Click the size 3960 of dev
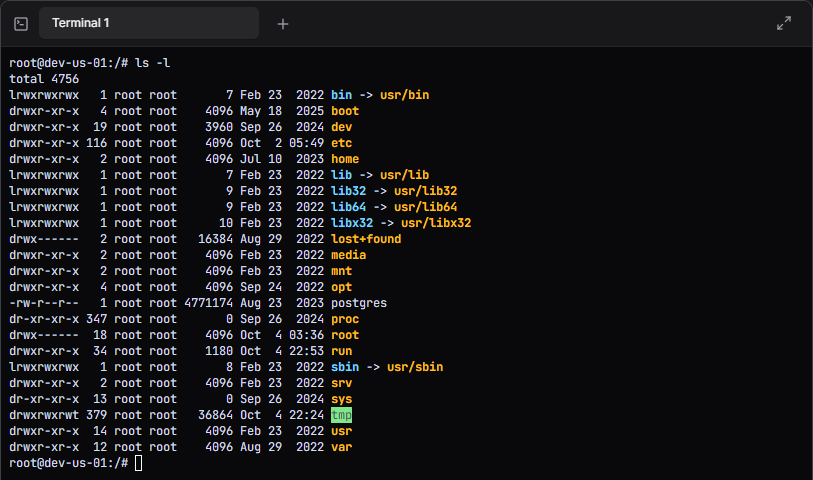This screenshot has width=813, height=480. pyautogui.click(x=219, y=127)
